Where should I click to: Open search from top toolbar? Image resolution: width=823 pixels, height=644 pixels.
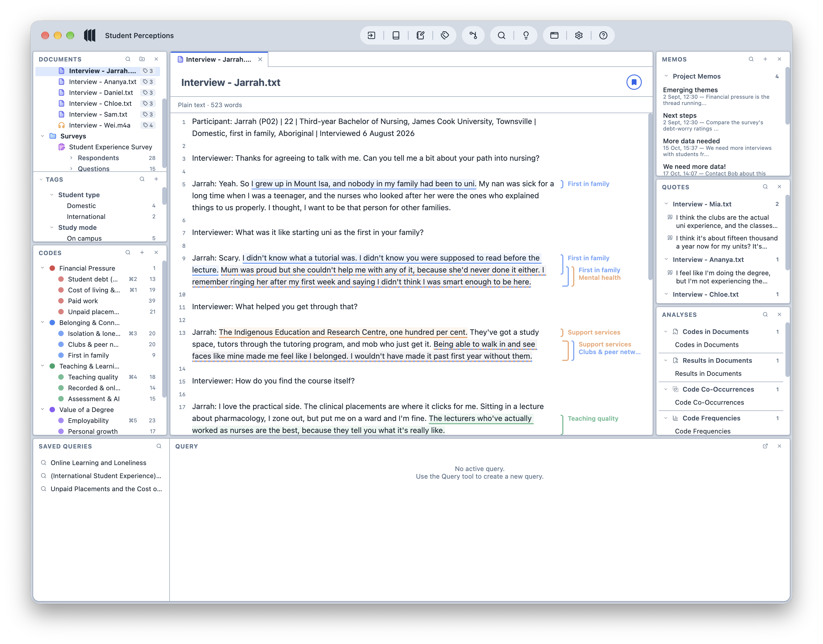(502, 35)
